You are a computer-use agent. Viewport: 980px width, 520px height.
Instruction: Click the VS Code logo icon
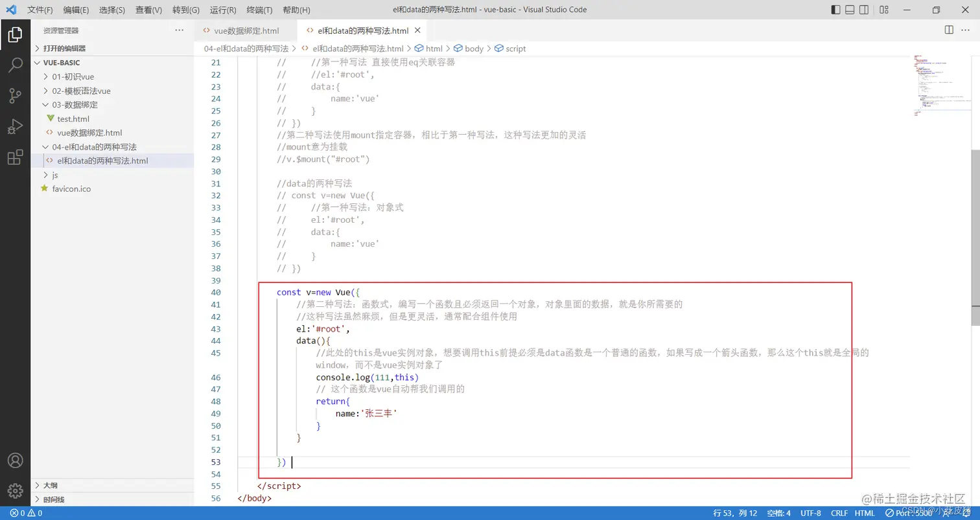11,10
